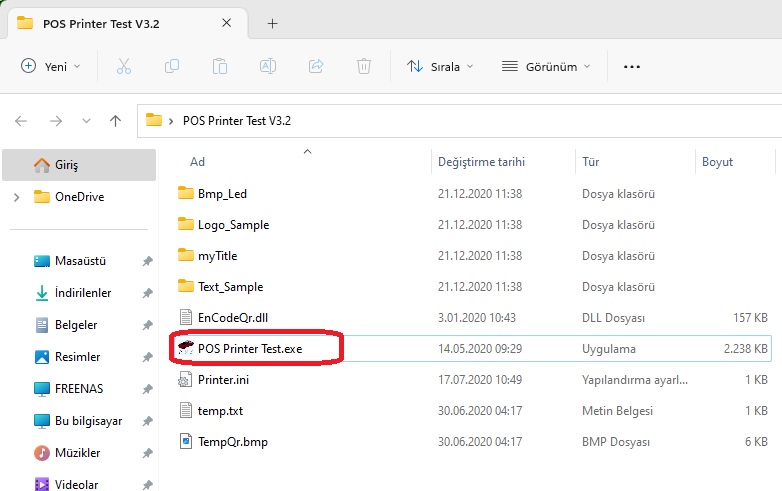Go back with the left arrow
The width and height of the screenshot is (782, 491).
(x=22, y=121)
